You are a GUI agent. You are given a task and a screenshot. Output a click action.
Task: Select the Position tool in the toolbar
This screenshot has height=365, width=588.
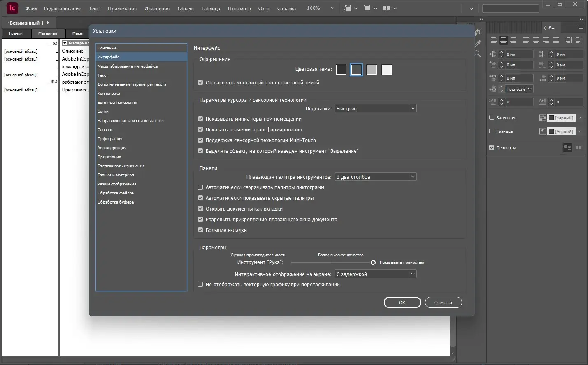[x=478, y=32]
